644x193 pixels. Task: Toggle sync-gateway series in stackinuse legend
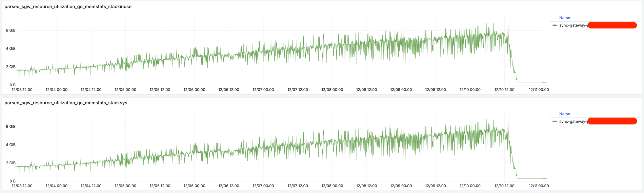[573, 25]
